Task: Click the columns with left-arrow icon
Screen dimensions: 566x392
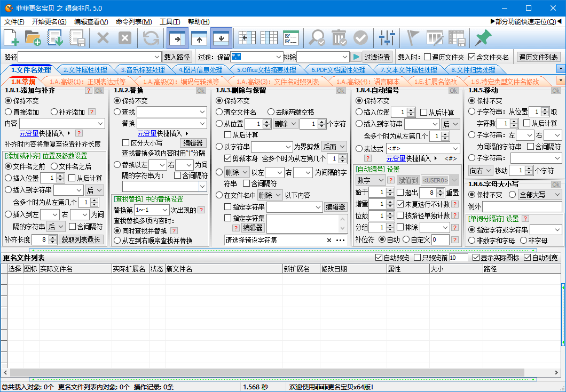Action: (247, 37)
